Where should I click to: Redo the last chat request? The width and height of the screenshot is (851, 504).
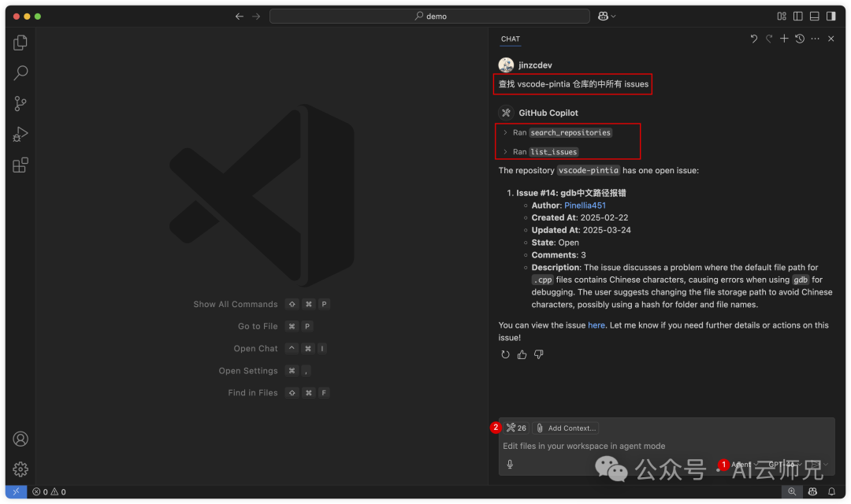coord(769,39)
